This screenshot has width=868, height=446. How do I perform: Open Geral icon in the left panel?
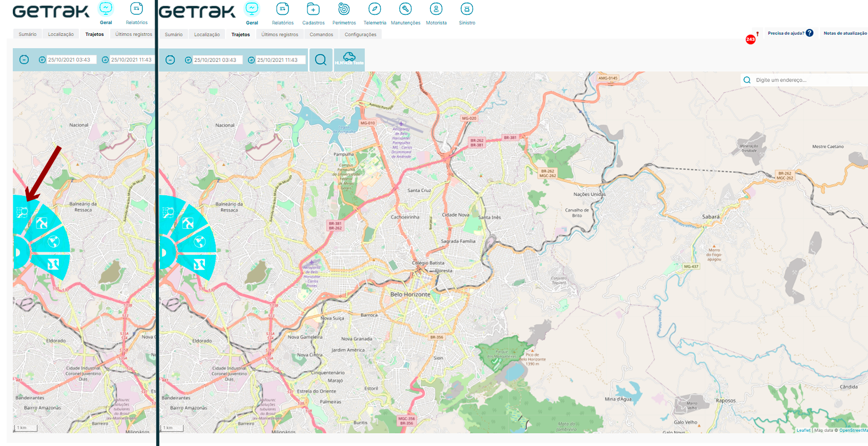point(106,9)
